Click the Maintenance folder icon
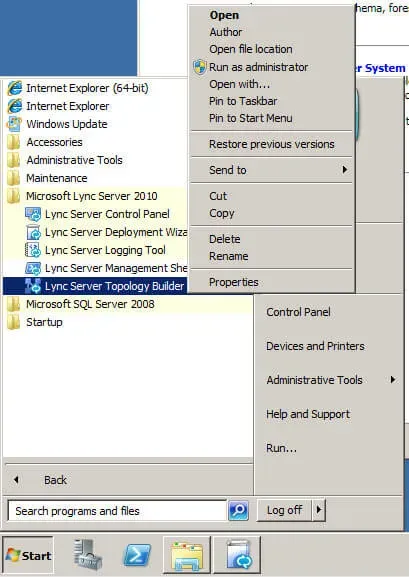The height and width of the screenshot is (577, 409). pyautogui.click(x=14, y=178)
